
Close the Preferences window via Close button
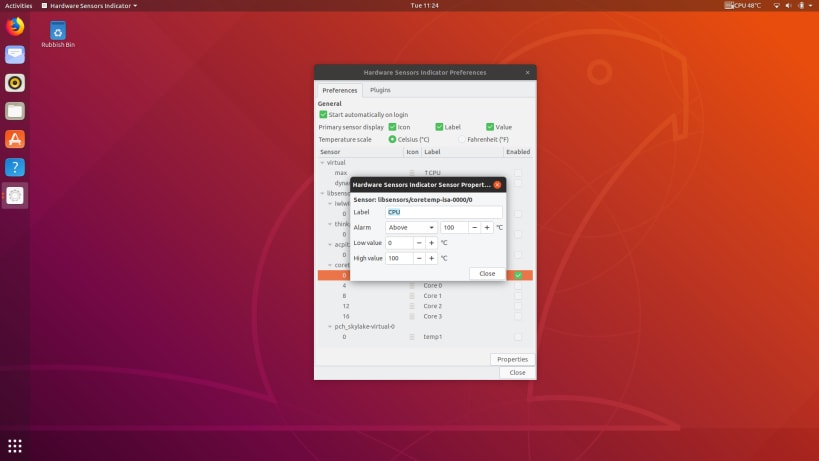[517, 373]
